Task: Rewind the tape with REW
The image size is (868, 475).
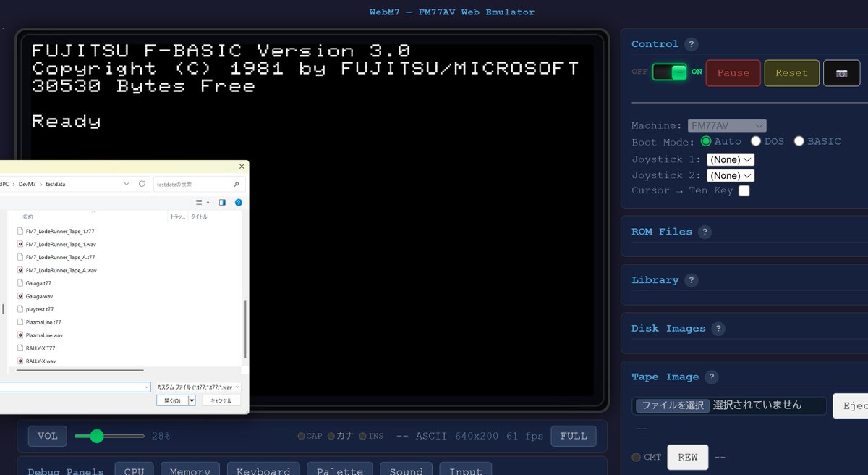Action: coord(687,458)
